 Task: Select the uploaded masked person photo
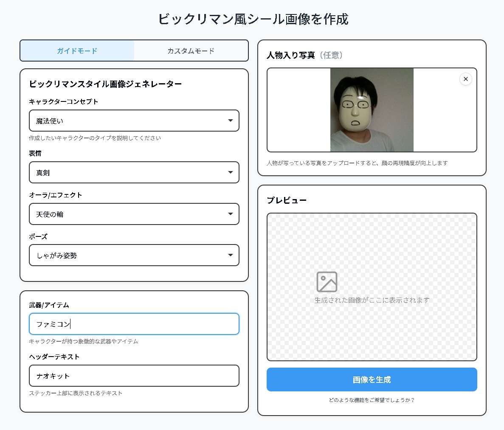click(372, 110)
